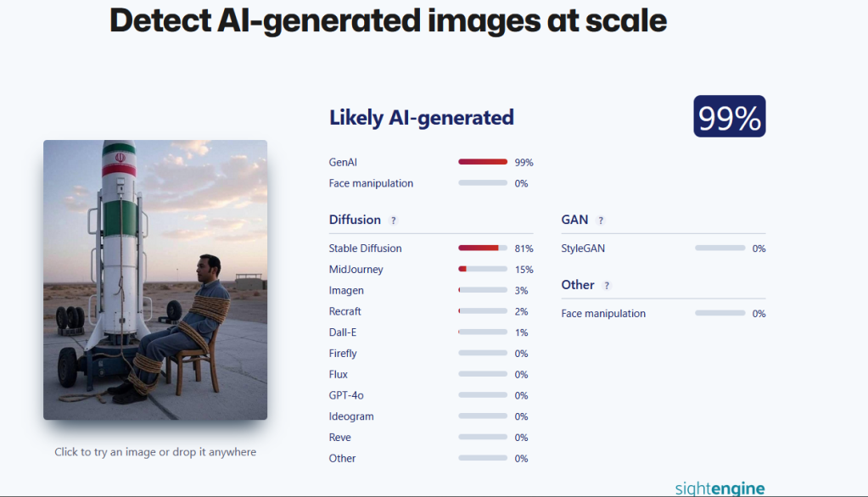Screen dimensions: 868x497
Task: Click the Imagen 3% bar
Action: point(483,291)
